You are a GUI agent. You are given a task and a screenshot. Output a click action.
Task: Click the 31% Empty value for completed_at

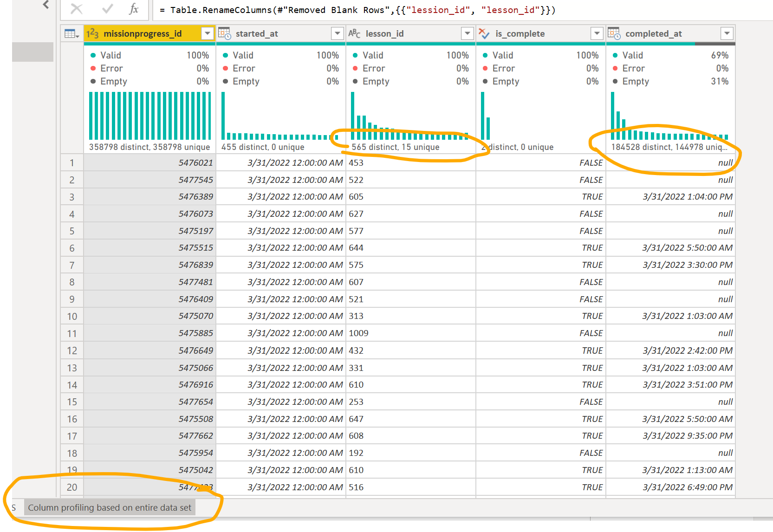tap(720, 81)
